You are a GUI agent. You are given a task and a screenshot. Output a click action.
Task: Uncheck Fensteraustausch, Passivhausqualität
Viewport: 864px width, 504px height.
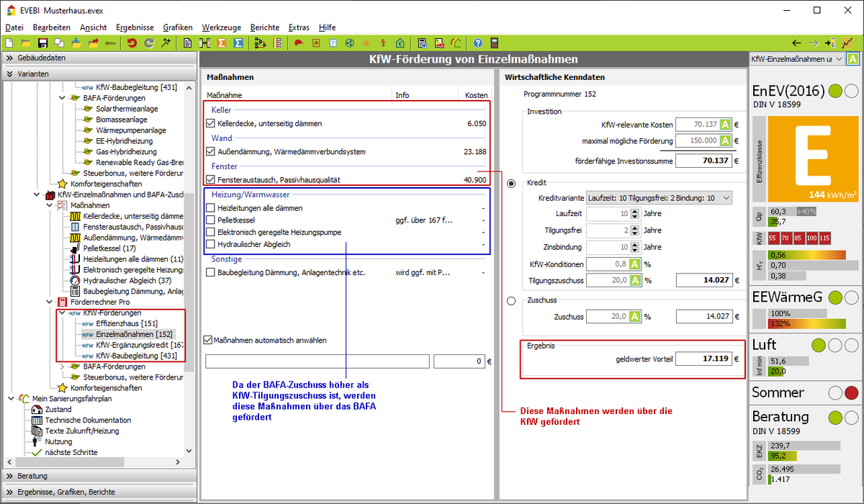click(x=210, y=180)
